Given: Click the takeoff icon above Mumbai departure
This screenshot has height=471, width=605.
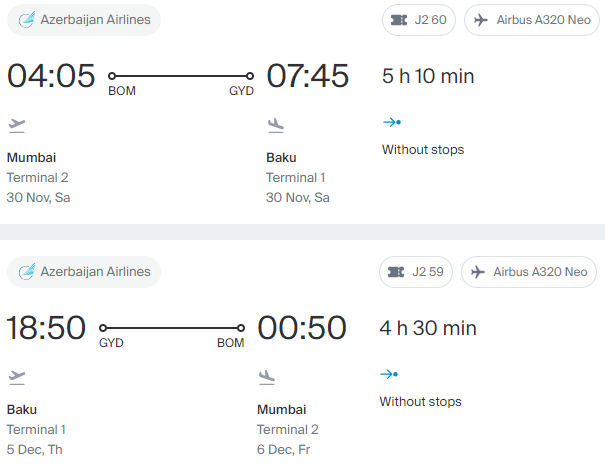Looking at the screenshot, I should click(x=17, y=126).
